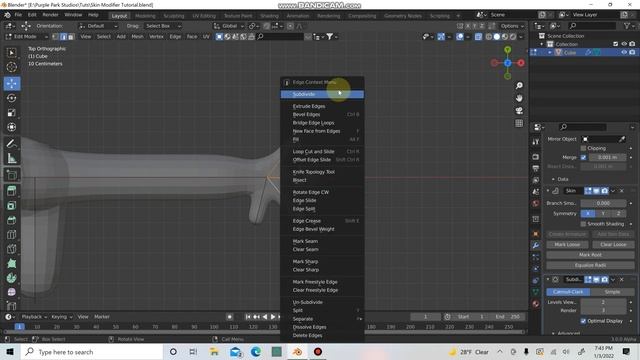Click the green Y axis gizmo
Viewport: 640px width, 360px height.
coord(507,50)
